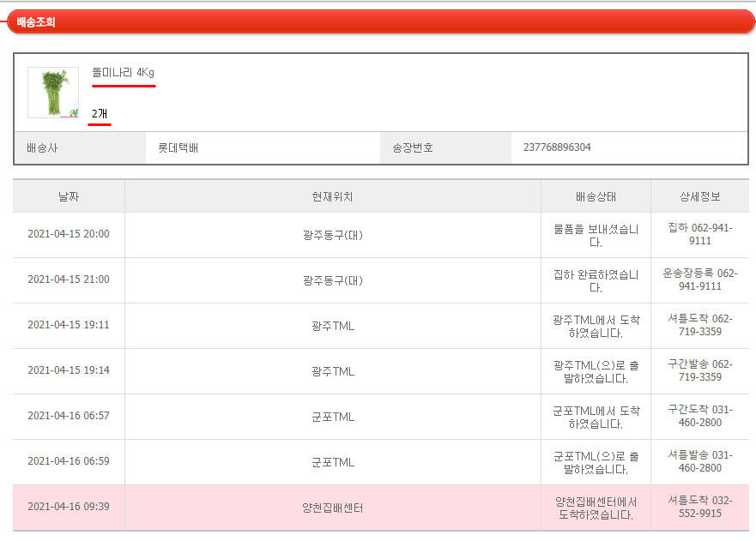
Task: Click detail 집하 062-941-9111
Action: [700, 234]
